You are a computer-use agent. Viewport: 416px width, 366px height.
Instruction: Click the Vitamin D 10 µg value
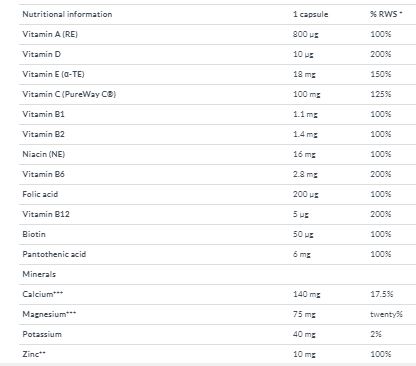[303, 54]
